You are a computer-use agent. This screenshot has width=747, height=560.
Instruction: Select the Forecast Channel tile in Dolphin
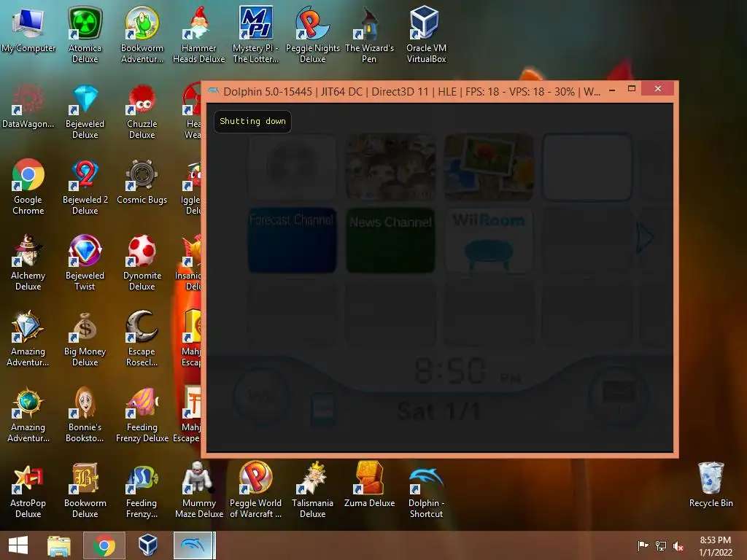point(292,241)
